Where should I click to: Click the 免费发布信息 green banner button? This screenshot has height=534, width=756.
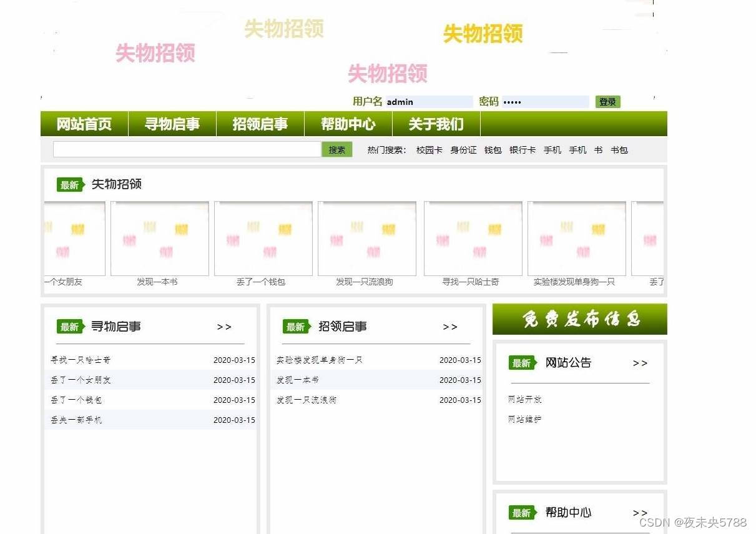coord(580,319)
